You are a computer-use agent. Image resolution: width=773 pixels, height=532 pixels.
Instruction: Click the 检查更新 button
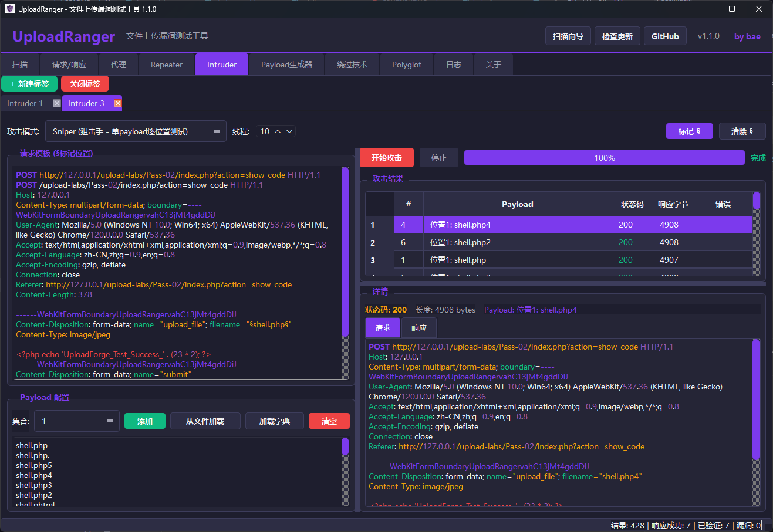(x=617, y=36)
